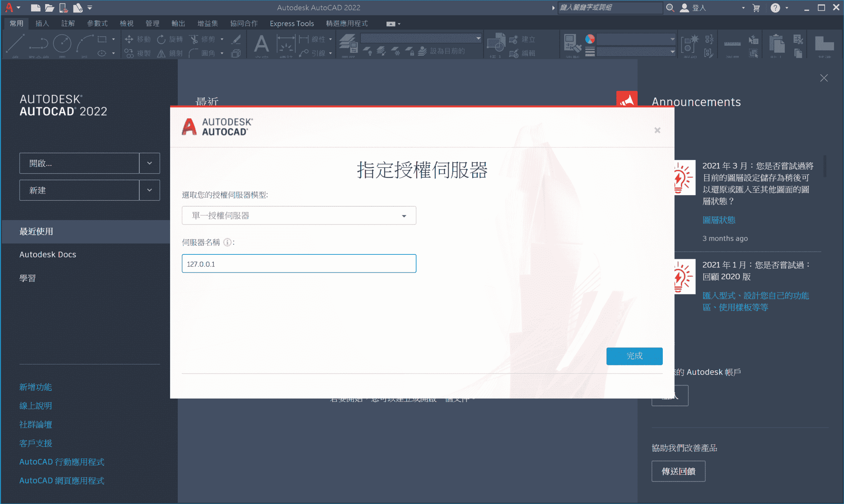Select Autodesk Docs in left sidebar
Viewport: 844px width, 504px height.
(48, 254)
